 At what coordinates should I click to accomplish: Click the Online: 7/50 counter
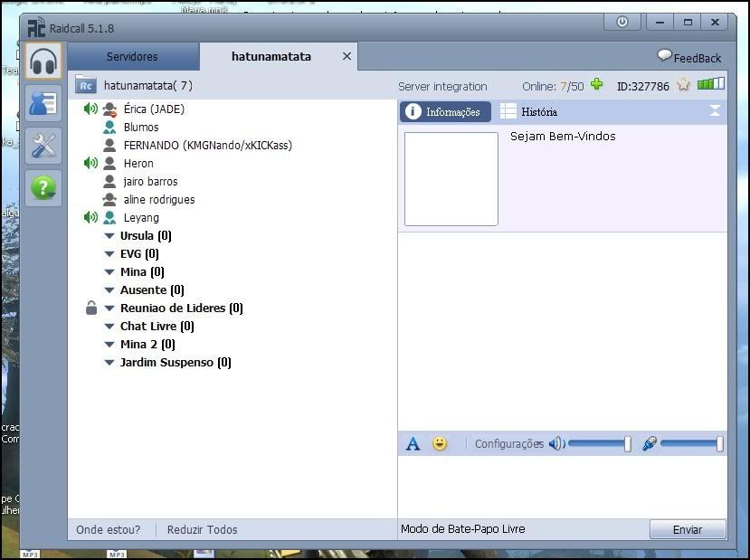pos(553,87)
